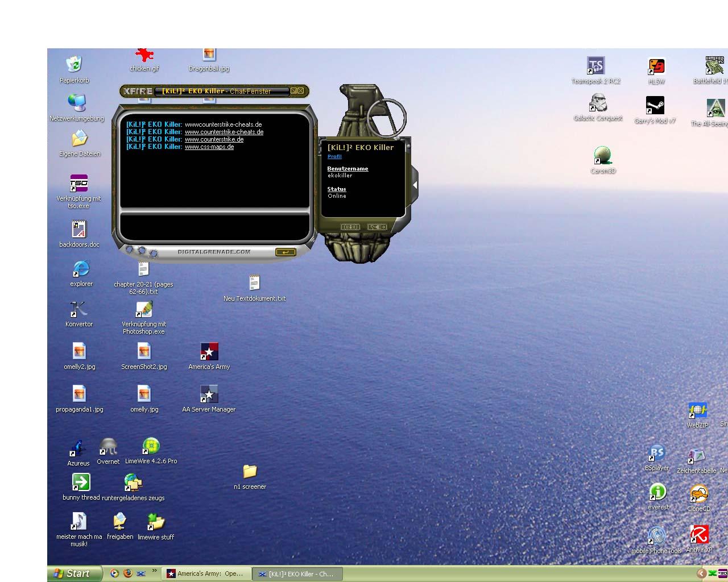
Task: Launch everest shortcut
Action: [x=658, y=497]
